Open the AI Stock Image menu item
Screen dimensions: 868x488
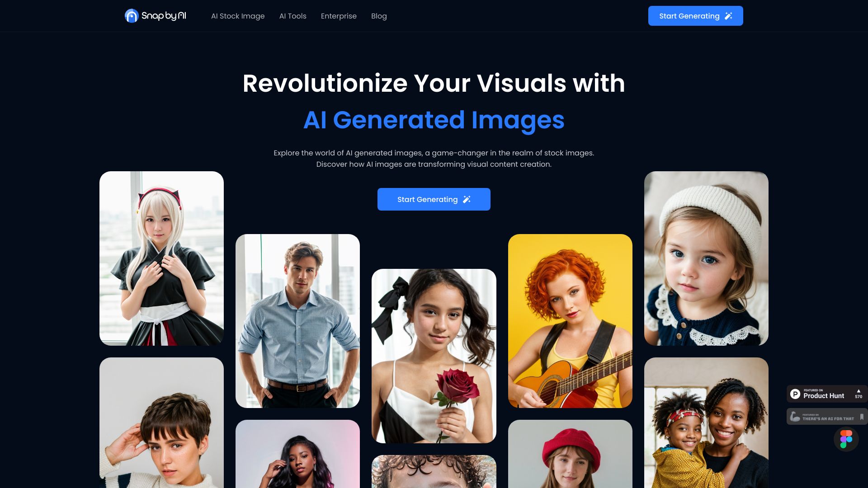238,16
